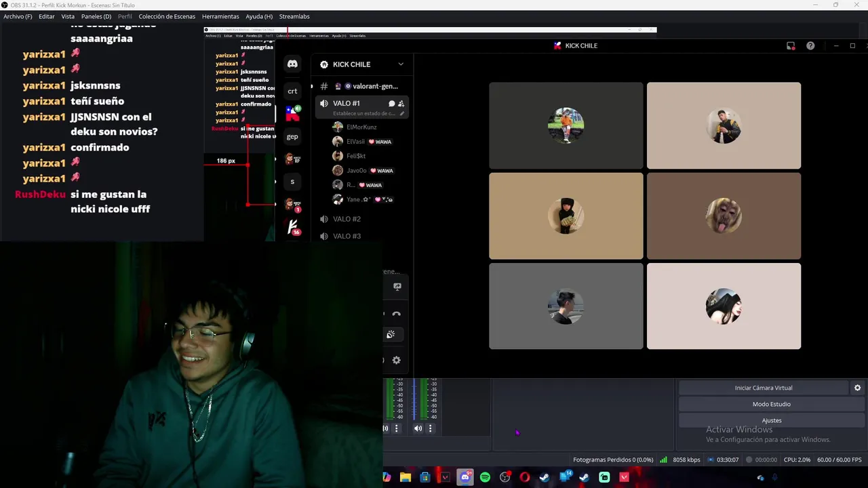The width and height of the screenshot is (868, 488).
Task: Open second mixer channel three-dot menu
Action: [430, 428]
